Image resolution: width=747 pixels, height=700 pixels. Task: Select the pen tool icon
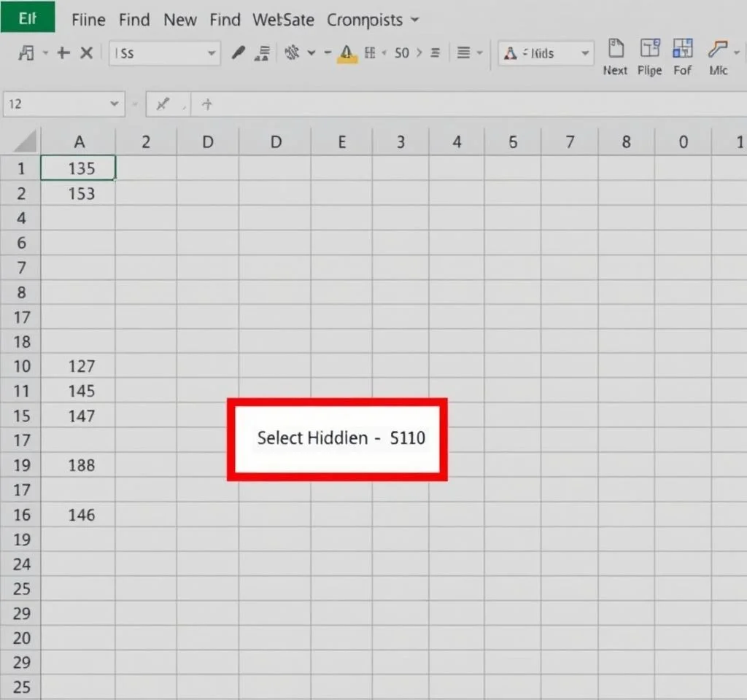point(238,52)
